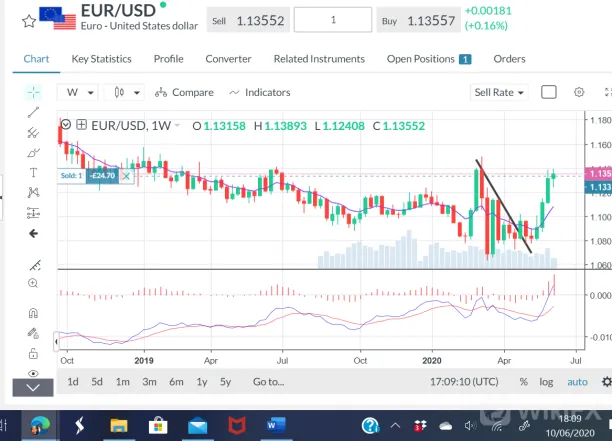Click the quantity input field showing 1
This screenshot has width=612, height=441.
click(x=333, y=20)
